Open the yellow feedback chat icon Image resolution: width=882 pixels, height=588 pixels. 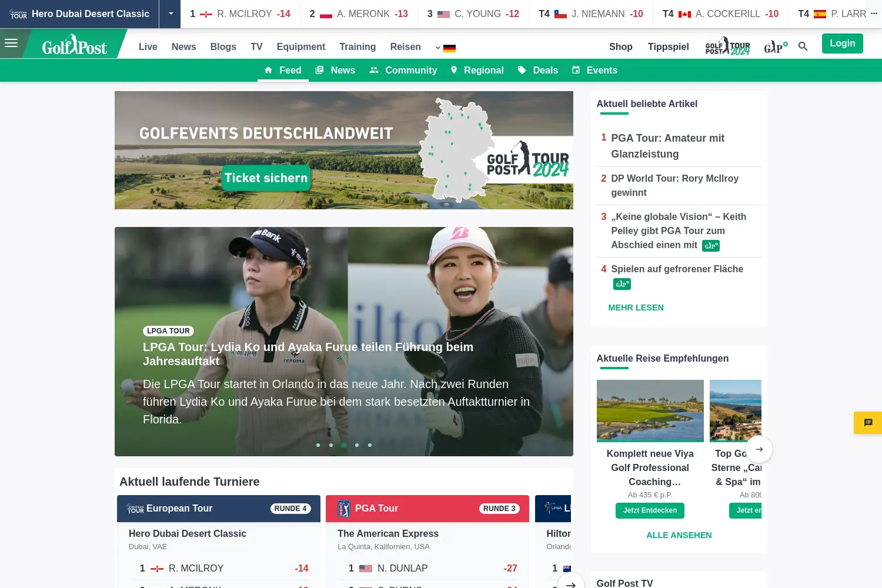(868, 423)
